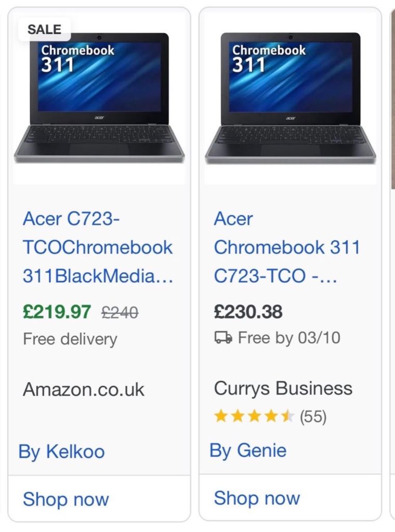Open the Currys Chromebook 311 product image
Viewport: 395px width, 532px height.
pos(290,99)
